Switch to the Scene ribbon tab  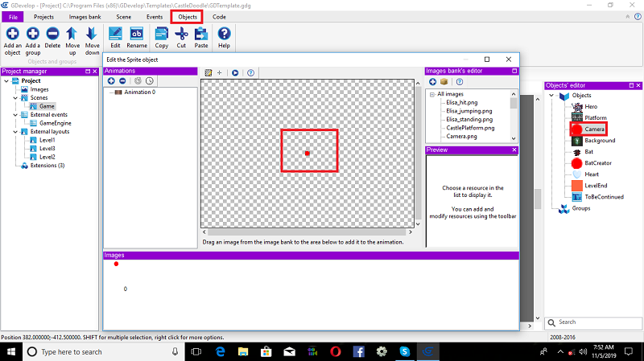click(x=124, y=17)
